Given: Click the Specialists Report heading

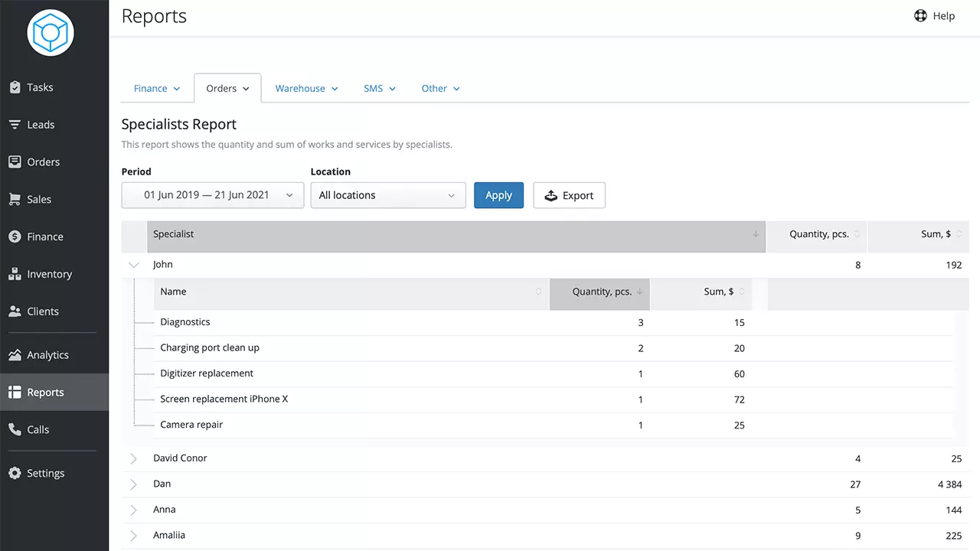Looking at the screenshot, I should [179, 125].
